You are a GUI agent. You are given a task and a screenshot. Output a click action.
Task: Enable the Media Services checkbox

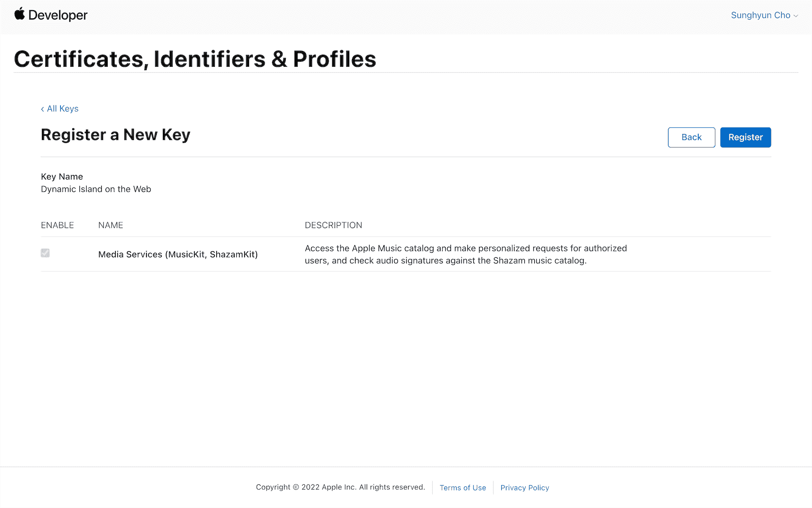[45, 253]
